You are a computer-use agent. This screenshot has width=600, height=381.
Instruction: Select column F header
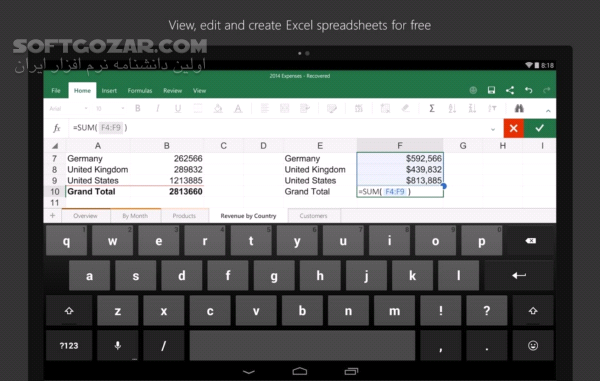(x=400, y=145)
